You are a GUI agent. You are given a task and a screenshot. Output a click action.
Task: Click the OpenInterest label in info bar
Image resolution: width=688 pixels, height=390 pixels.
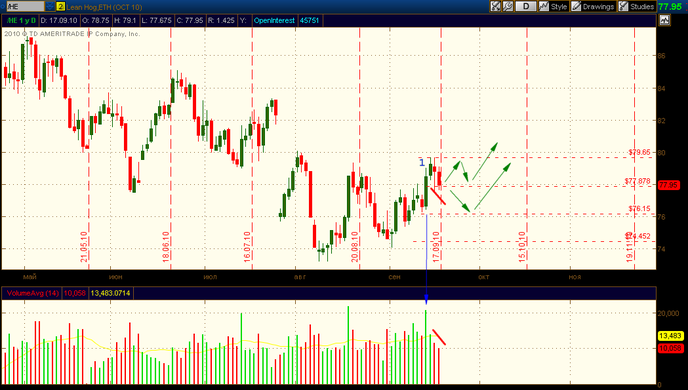pos(274,20)
